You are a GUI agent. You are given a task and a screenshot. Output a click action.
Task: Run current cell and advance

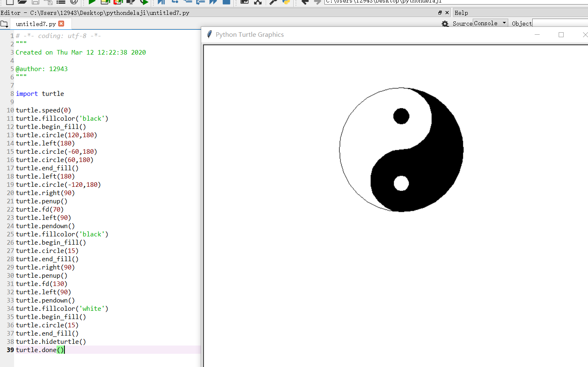tap(118, 2)
